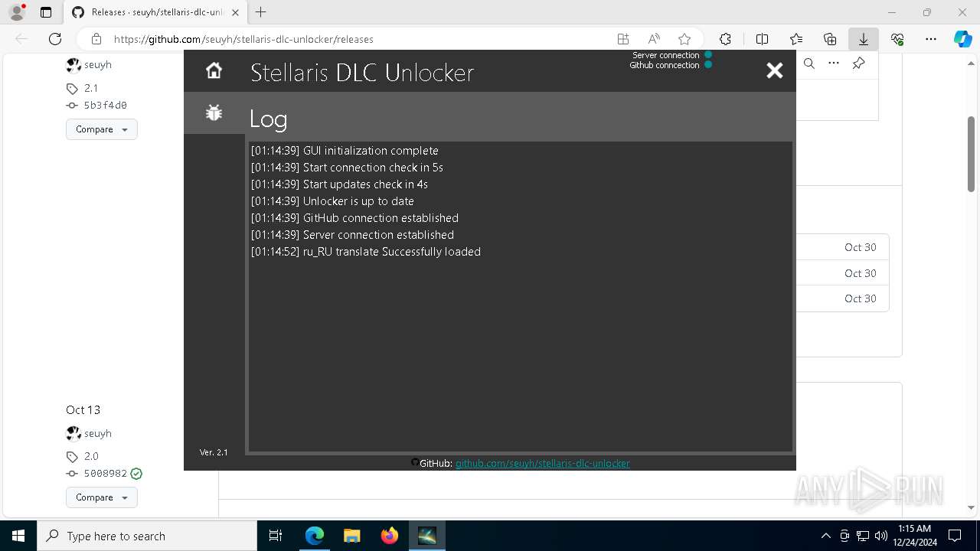Open seuyh profile link under Oct 13
This screenshot has height=551, width=980.
pyautogui.click(x=97, y=433)
